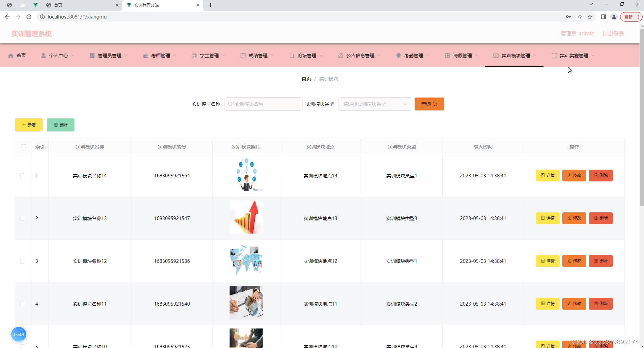The height and width of the screenshot is (348, 644).
Task: Expand the 学生管理 menu
Action: click(208, 56)
